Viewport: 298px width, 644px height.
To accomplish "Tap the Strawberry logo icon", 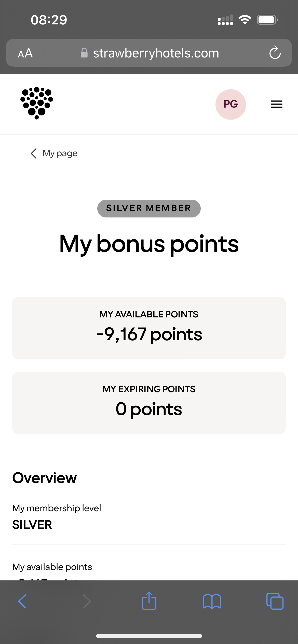I will (x=37, y=103).
